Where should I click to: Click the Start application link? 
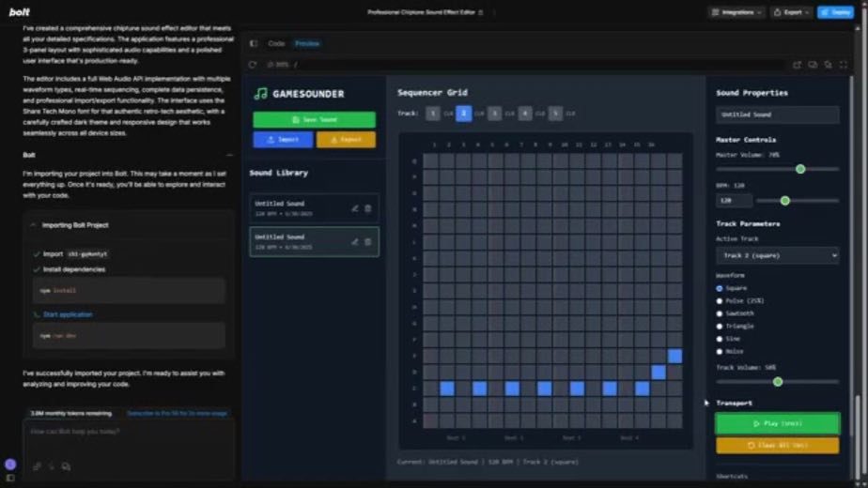(68, 314)
